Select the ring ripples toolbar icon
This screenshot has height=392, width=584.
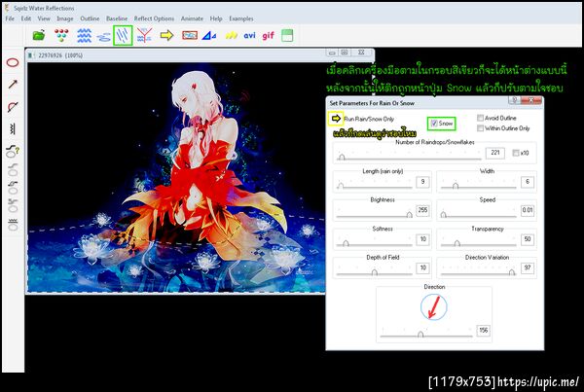pos(103,37)
